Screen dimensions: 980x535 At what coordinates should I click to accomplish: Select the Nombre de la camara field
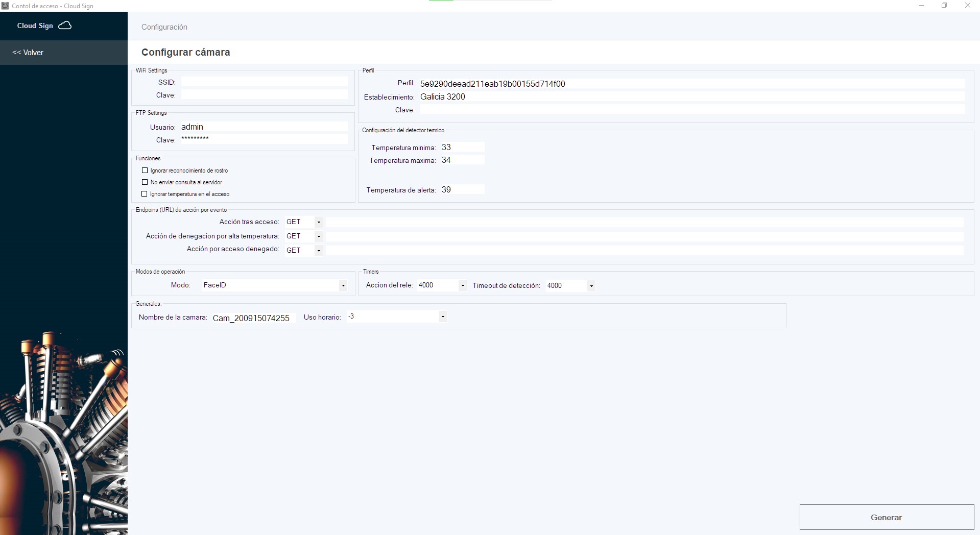tap(253, 318)
